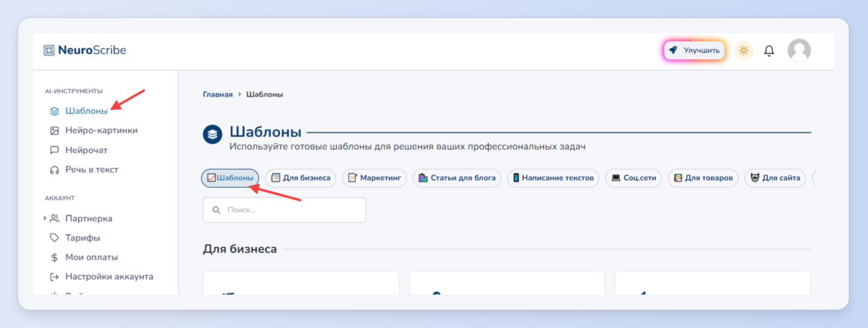Open the user avatar profile icon
868x328 pixels.
pyautogui.click(x=799, y=51)
